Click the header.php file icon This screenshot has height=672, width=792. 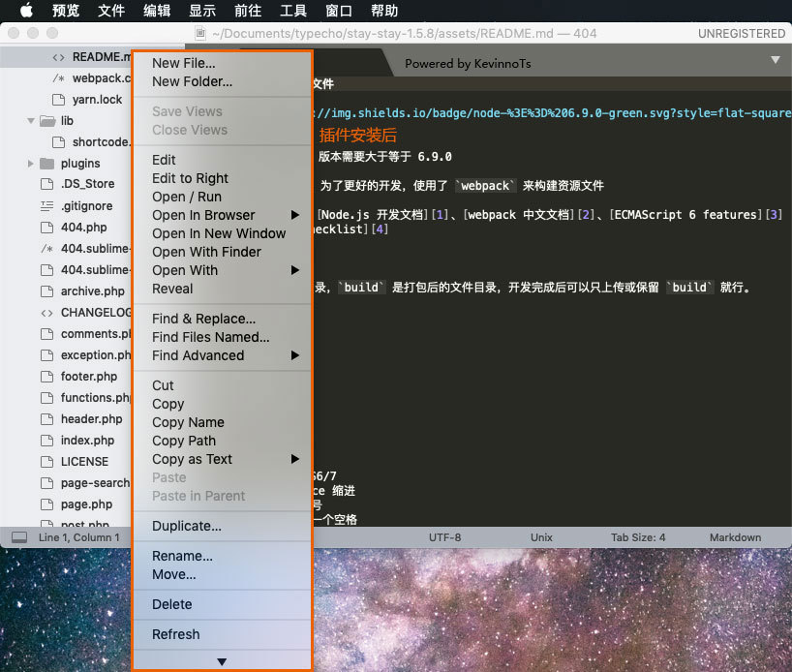tap(47, 419)
